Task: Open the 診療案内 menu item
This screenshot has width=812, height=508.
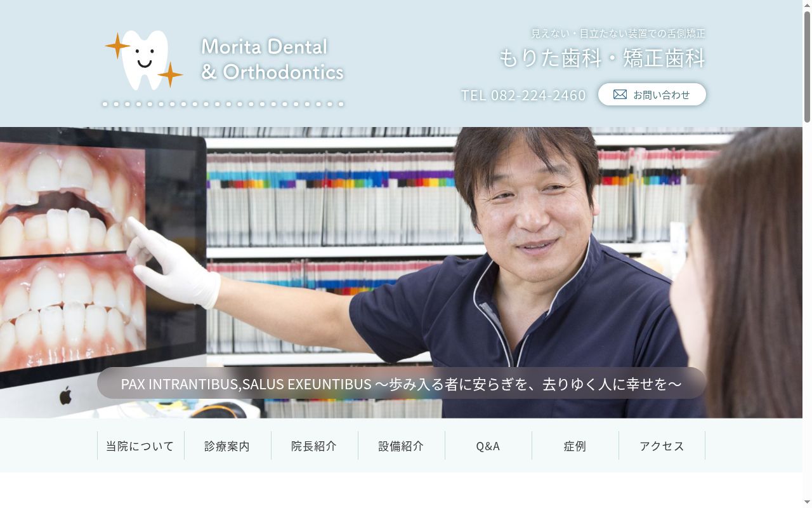Action: tap(227, 446)
